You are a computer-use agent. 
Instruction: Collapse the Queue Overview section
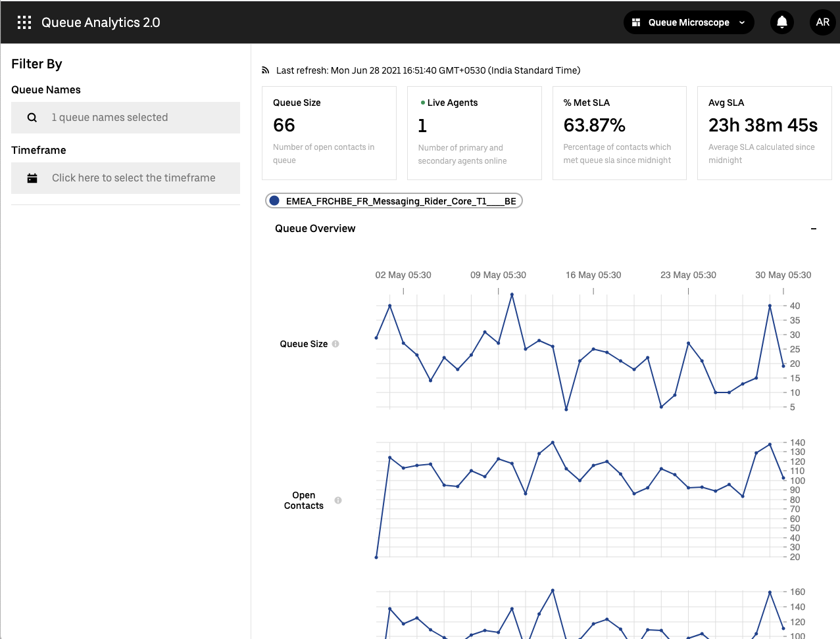point(814,229)
